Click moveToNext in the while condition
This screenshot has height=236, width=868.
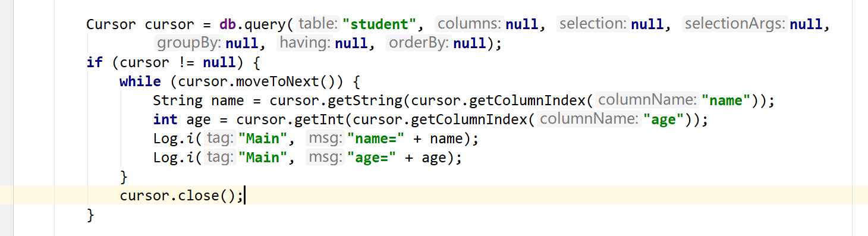tap(279, 81)
